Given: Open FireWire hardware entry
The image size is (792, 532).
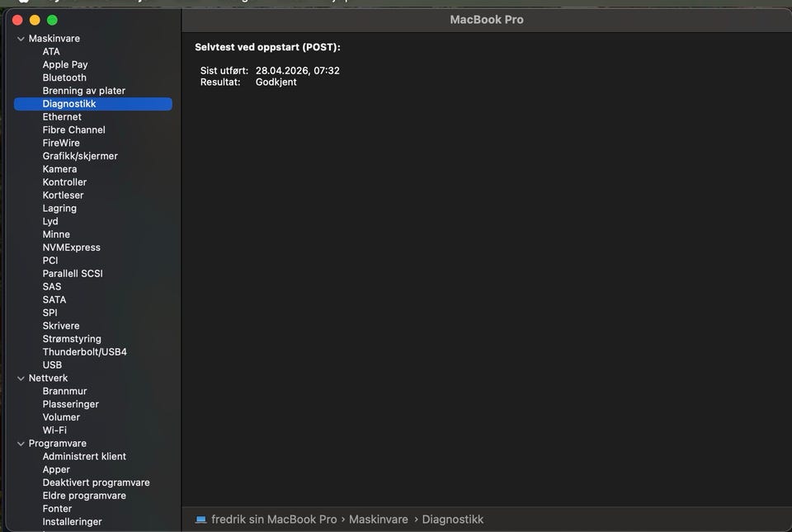Looking at the screenshot, I should (x=61, y=144).
